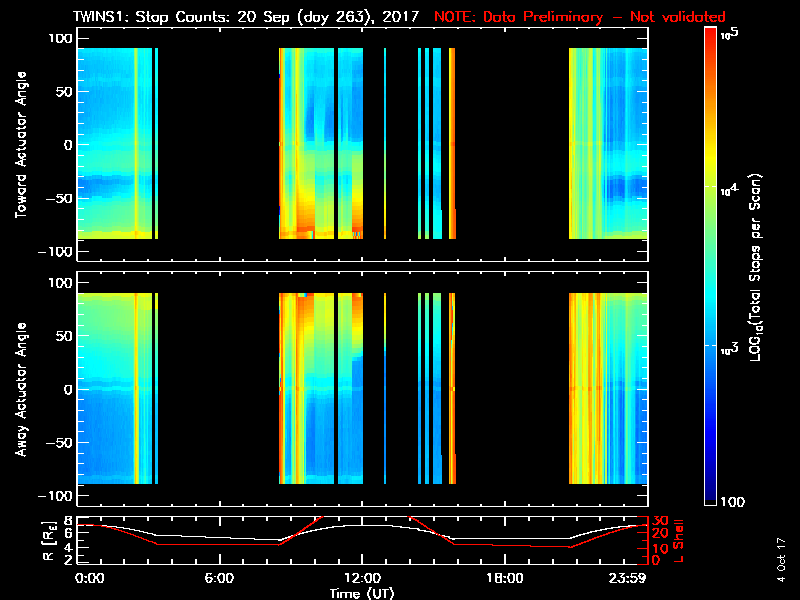This screenshot has height=600, width=800.
Task: Click the '50' tick label on the Away panel
Action: (64, 336)
